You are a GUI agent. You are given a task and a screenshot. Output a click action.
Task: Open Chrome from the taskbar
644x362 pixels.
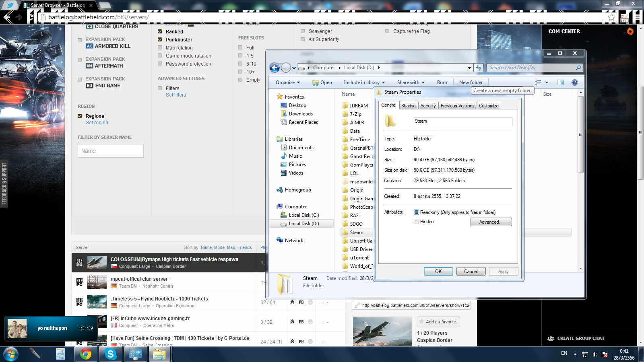tap(85, 354)
